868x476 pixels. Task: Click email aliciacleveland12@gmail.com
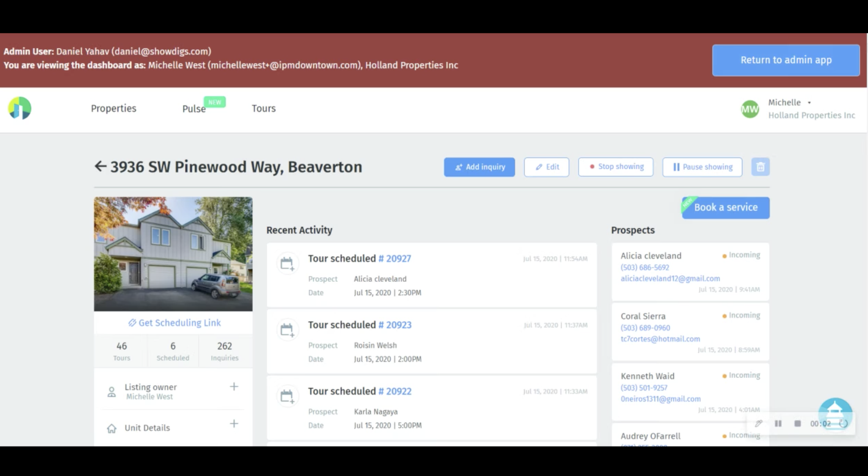[670, 279]
